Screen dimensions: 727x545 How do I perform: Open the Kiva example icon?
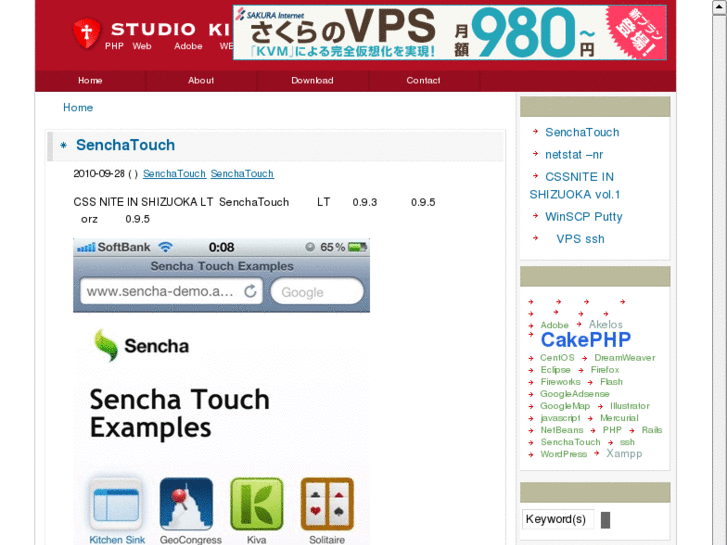point(257,504)
